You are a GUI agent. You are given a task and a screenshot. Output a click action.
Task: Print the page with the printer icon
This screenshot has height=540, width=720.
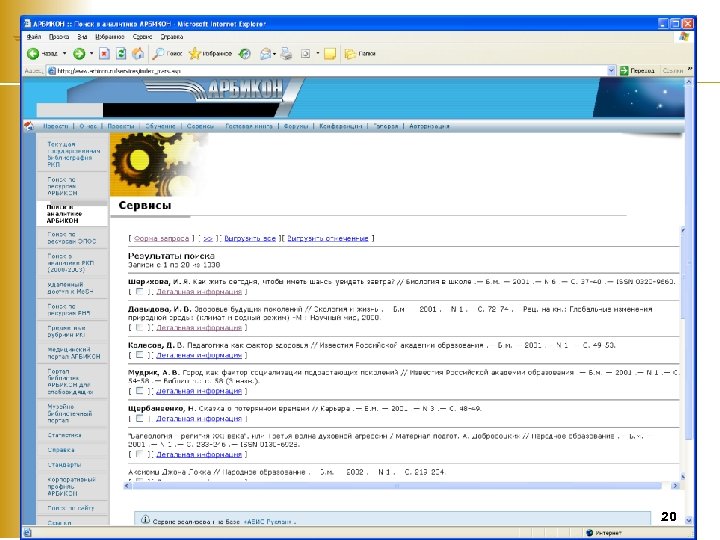coord(287,54)
